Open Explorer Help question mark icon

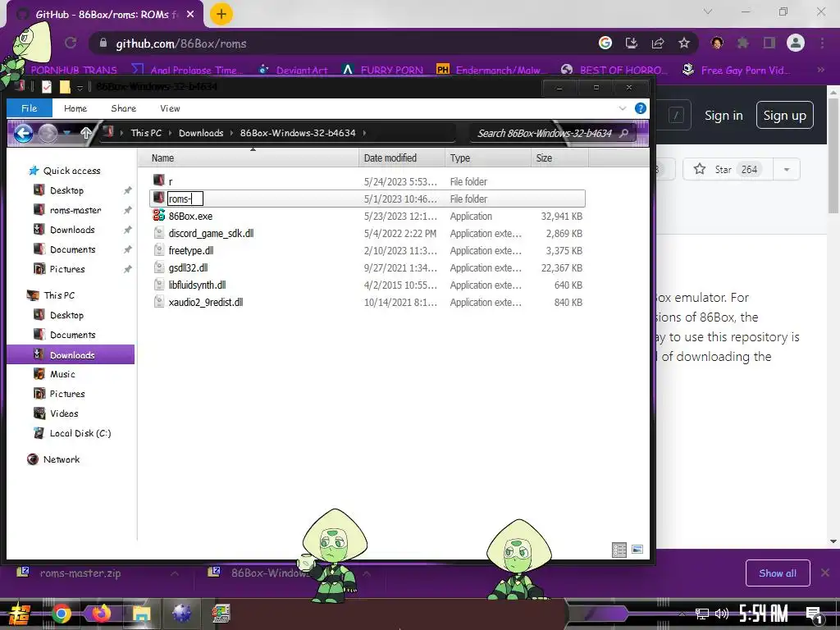(x=640, y=108)
